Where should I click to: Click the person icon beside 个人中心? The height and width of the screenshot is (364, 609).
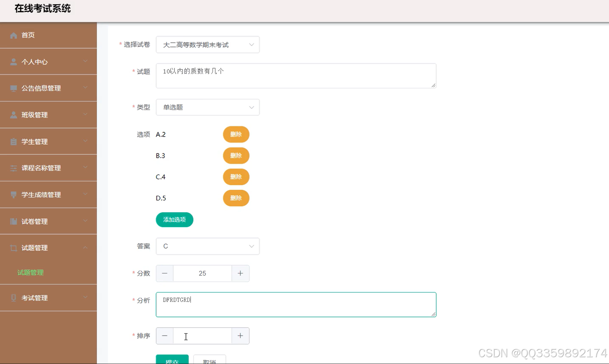(x=14, y=62)
